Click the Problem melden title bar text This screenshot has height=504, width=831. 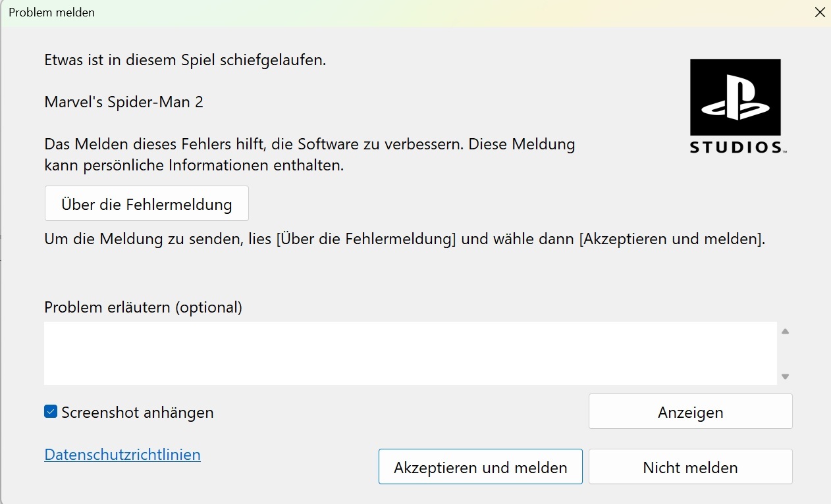point(51,13)
